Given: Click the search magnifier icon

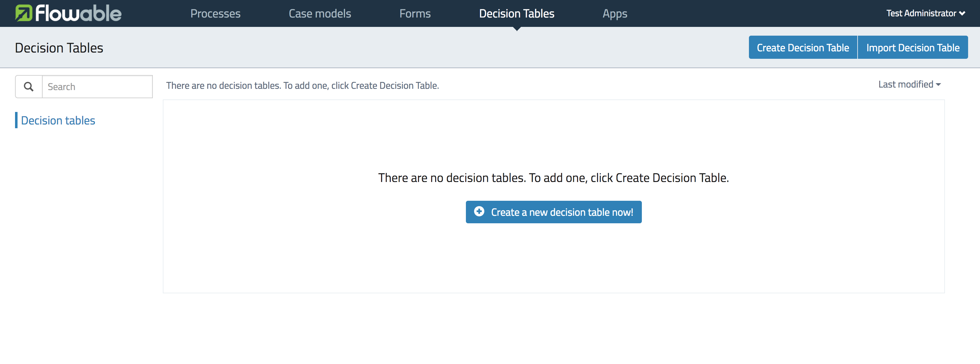Looking at the screenshot, I should tap(28, 87).
